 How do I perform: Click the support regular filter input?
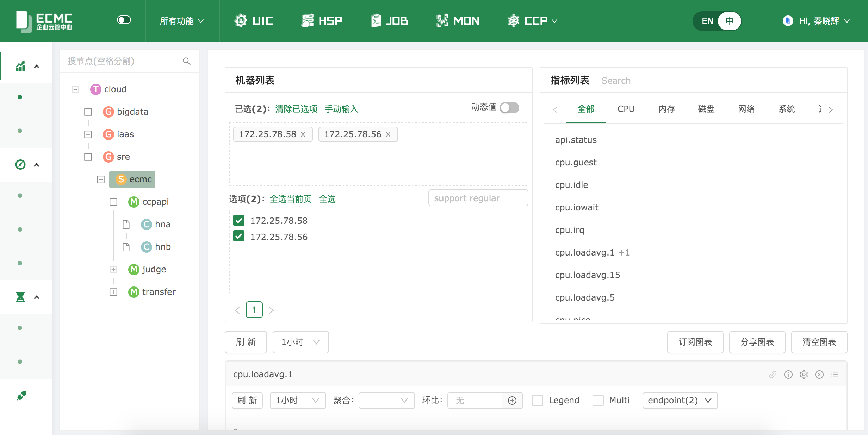tap(478, 198)
